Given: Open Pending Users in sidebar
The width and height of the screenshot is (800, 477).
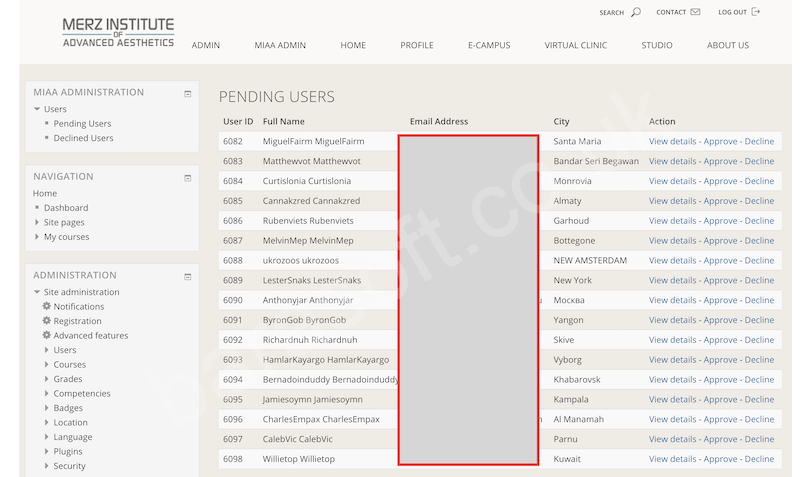Looking at the screenshot, I should [x=82, y=123].
